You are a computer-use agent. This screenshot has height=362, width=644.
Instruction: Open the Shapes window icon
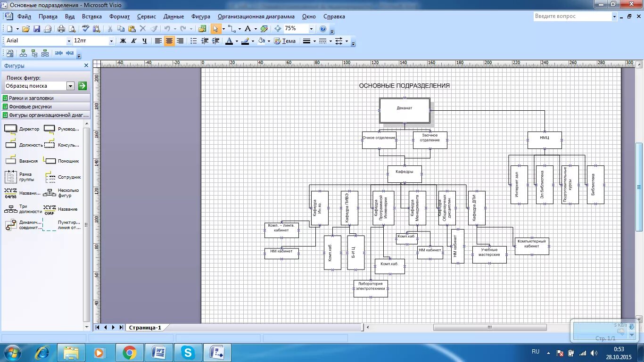coord(203,29)
